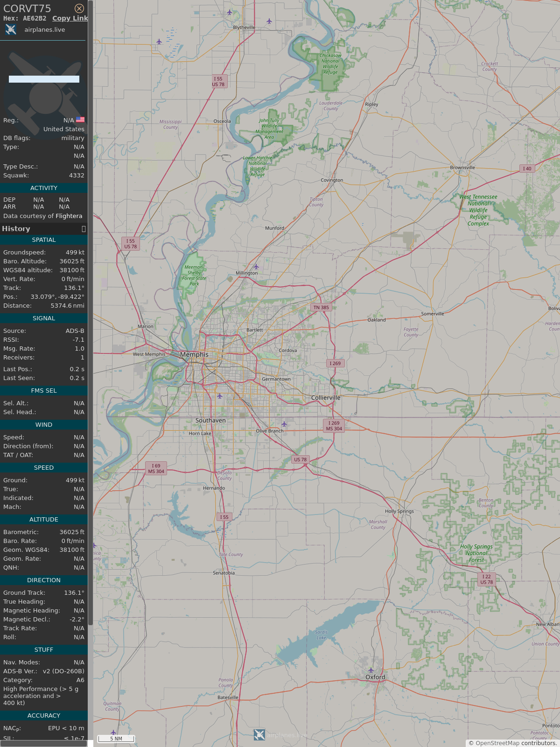Click the United States flag icon
Screen dimensions: 560x747
(x=80, y=120)
